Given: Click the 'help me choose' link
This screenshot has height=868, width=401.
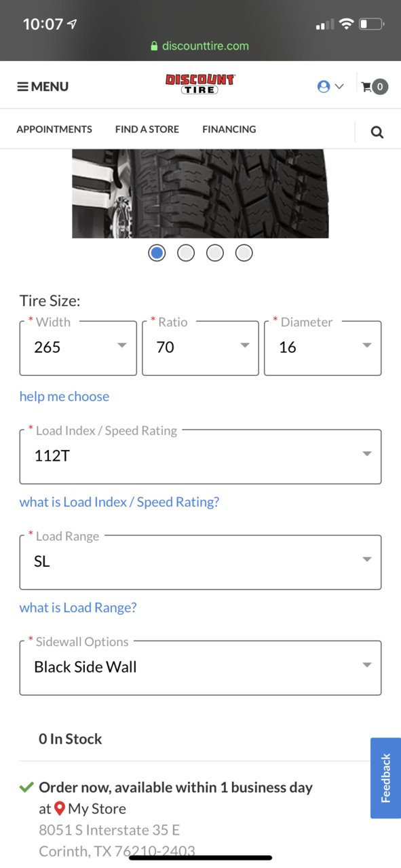Looking at the screenshot, I should 64,396.
